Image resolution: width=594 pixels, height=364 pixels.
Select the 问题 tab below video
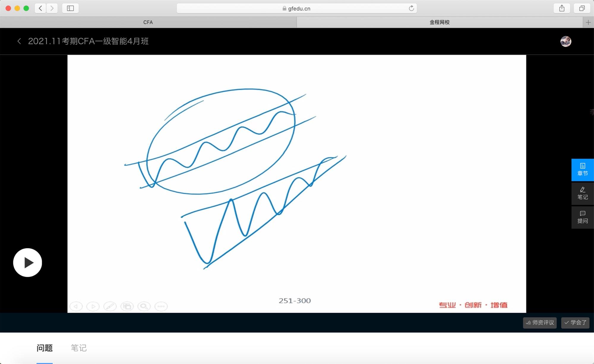point(45,348)
